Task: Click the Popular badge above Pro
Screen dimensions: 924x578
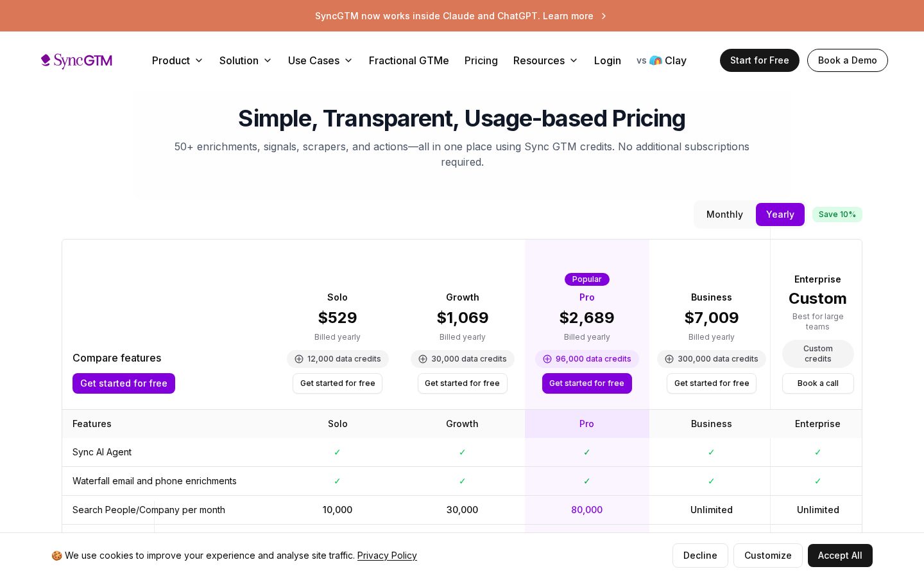Action: click(x=587, y=279)
